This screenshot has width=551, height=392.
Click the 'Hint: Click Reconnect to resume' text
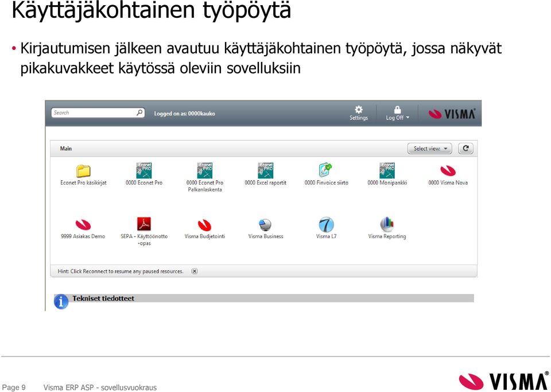tap(121, 271)
